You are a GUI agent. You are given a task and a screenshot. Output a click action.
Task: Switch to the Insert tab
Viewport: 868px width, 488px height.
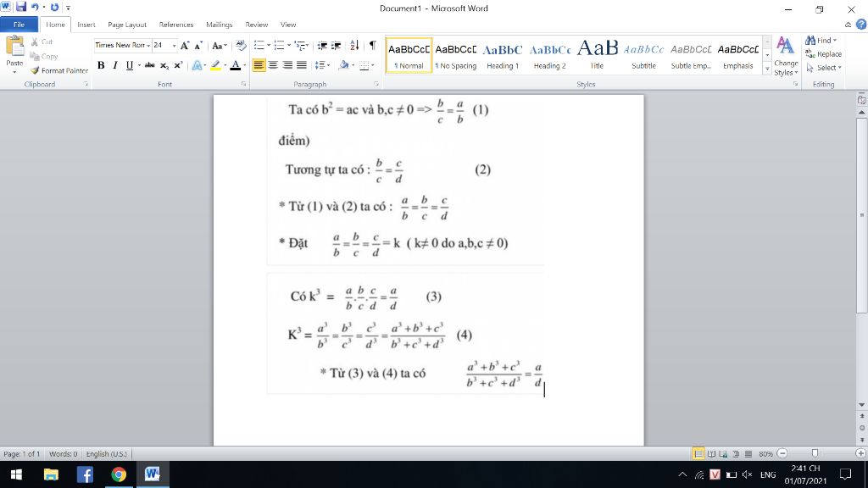coord(86,25)
